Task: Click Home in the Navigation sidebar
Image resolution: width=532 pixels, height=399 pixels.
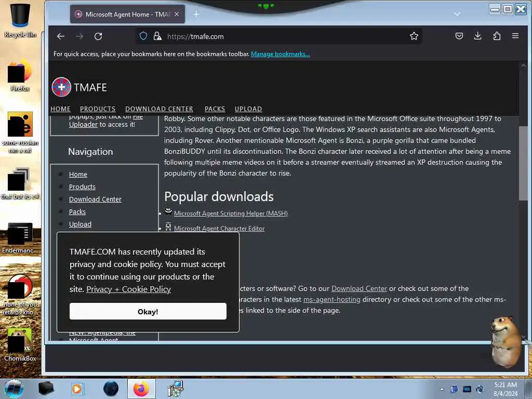Action: (x=78, y=175)
